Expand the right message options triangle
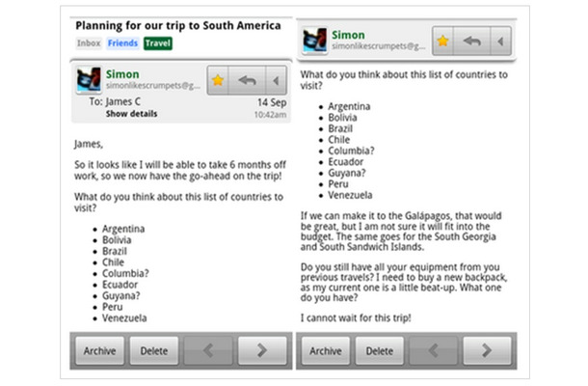Viewport: 588px width, 386px height. (x=500, y=41)
